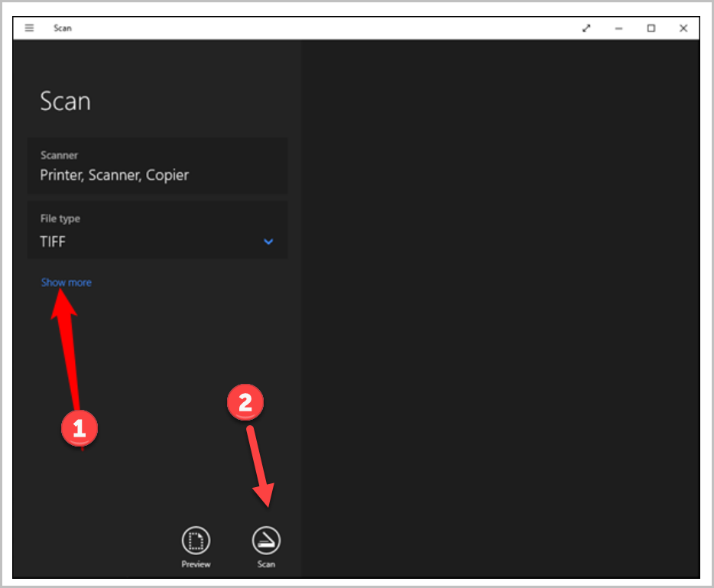Viewport: 714px width, 588px height.
Task: Enter full-screen with the diagonal arrows icon
Action: click(586, 28)
